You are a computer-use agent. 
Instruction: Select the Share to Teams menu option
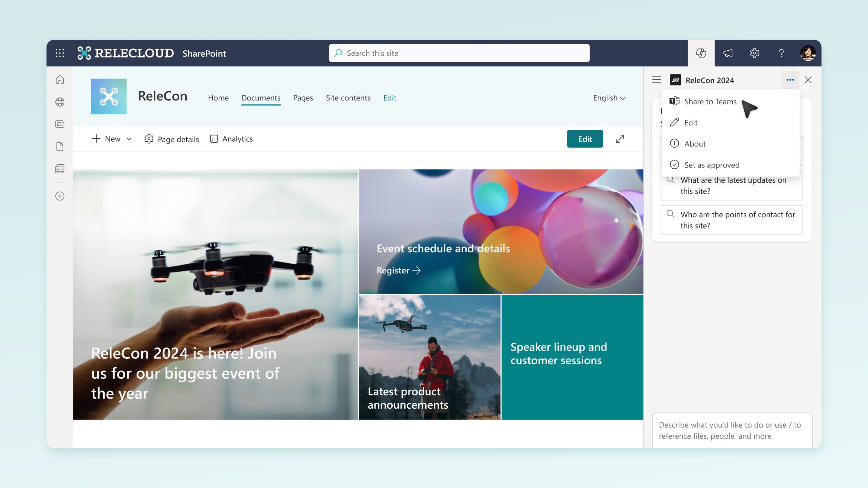[x=710, y=101]
